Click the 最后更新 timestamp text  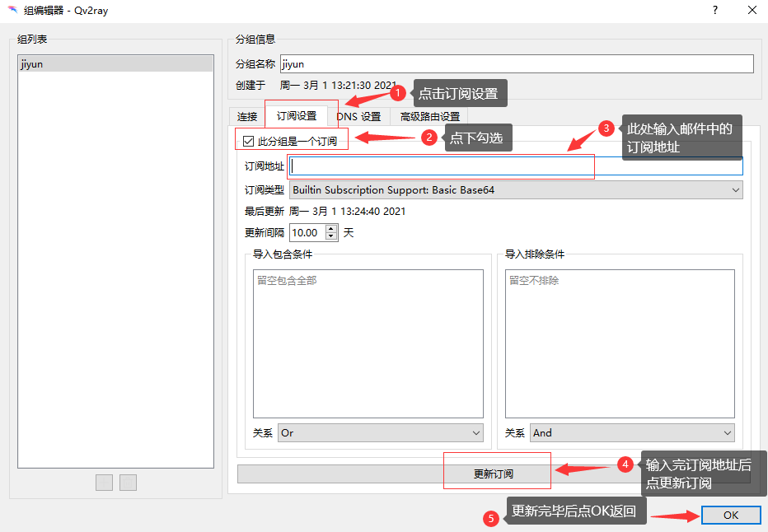pyautogui.click(x=347, y=212)
